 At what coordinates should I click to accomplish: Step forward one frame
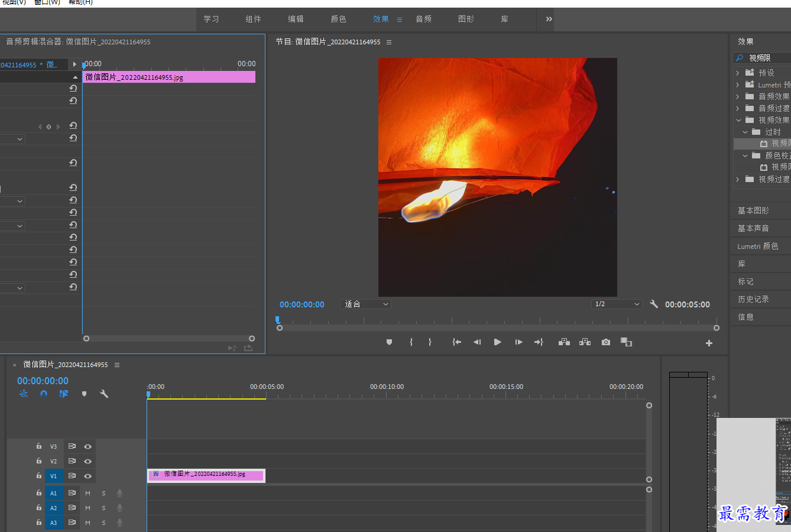click(518, 342)
